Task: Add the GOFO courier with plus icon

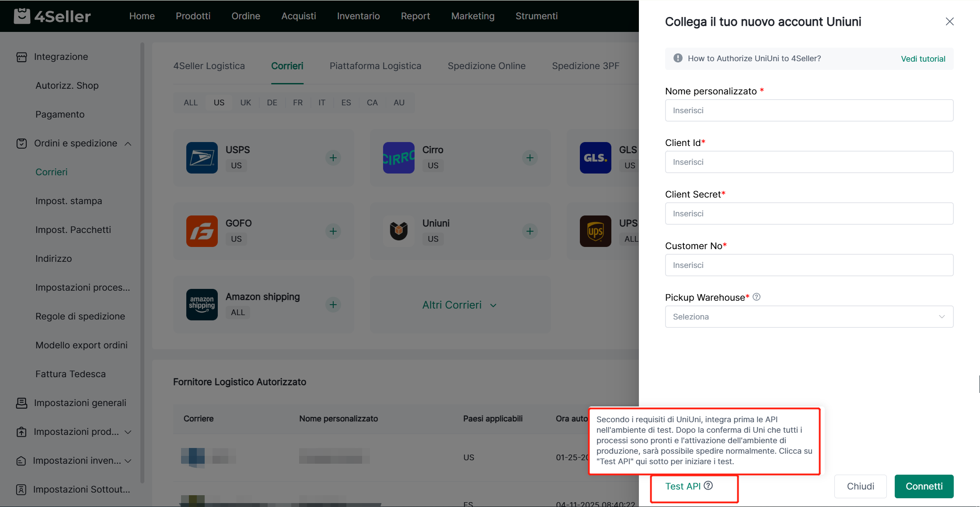Action: coord(333,231)
